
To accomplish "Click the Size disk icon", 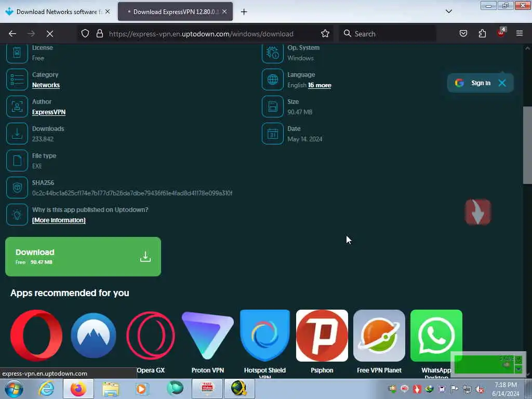I will tap(272, 107).
